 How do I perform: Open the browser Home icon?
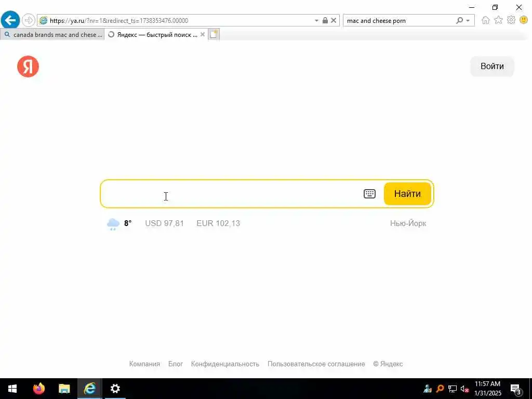click(x=486, y=20)
